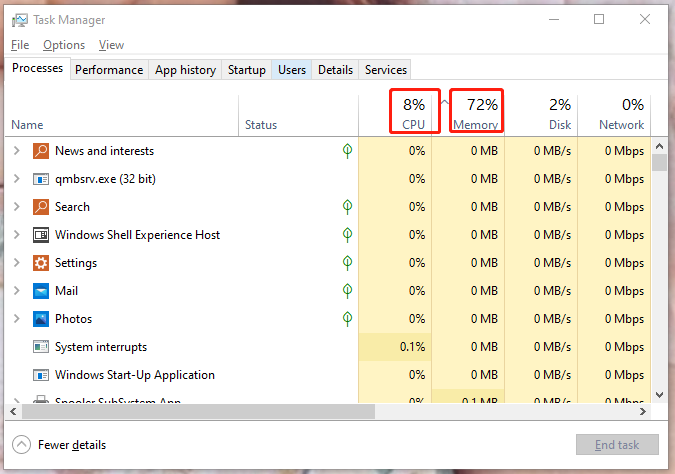Sort by the CPU column header
The width and height of the screenshot is (675, 474).
tap(395, 115)
